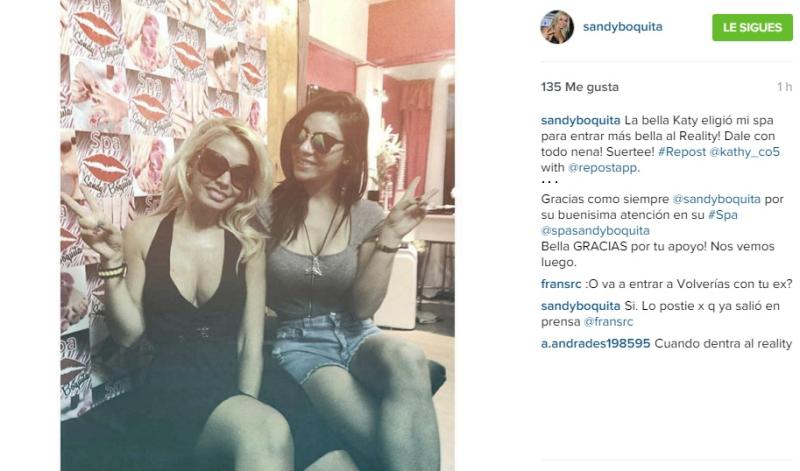The image size is (800, 471).
Task: Toggle the green LE SIGUES follow button
Action: point(752,27)
